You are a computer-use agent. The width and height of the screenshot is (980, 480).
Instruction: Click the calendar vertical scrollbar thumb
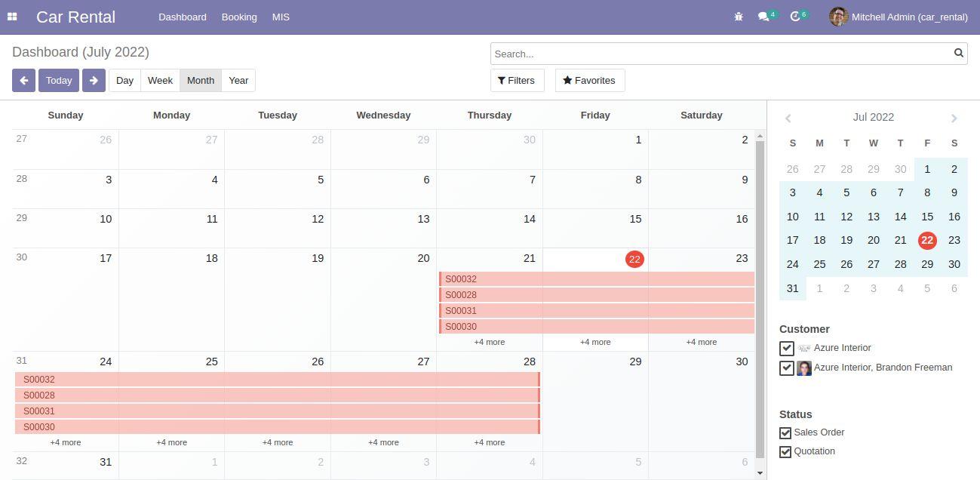760,300
